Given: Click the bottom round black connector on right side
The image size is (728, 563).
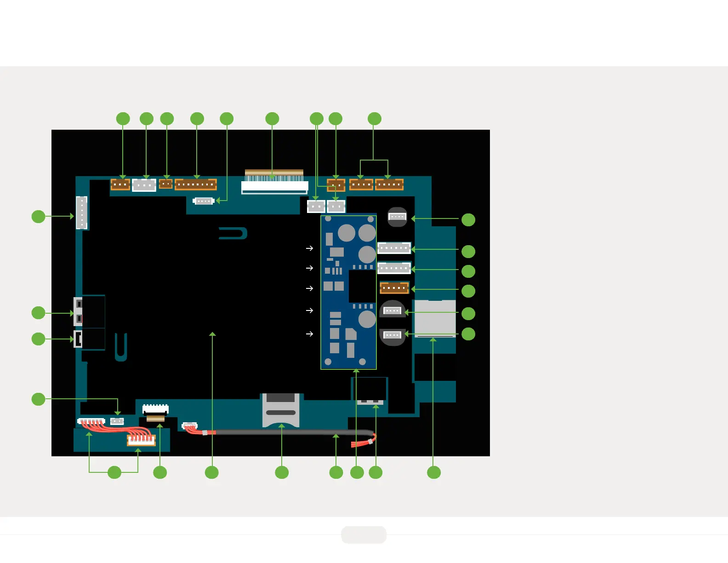Looking at the screenshot, I should coord(392,336).
